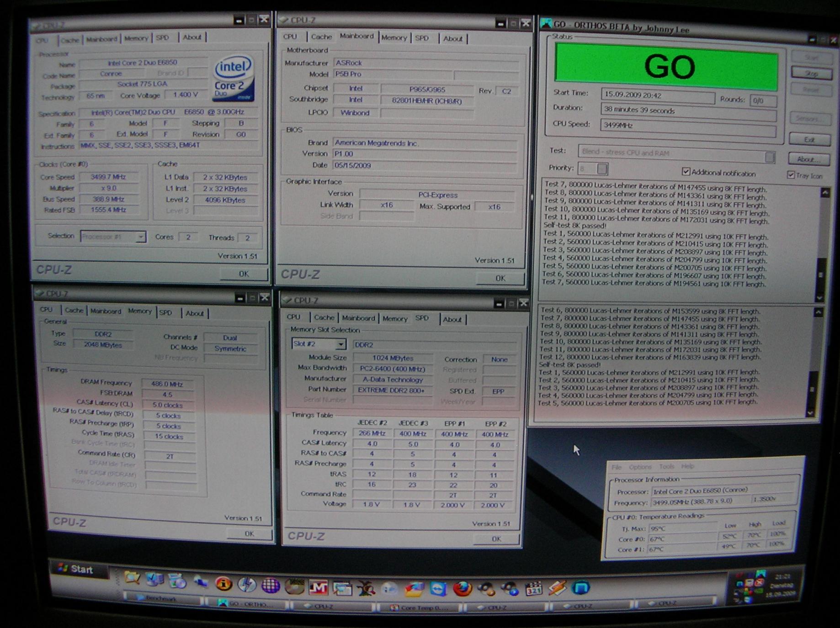
Task: Launch the blue lightning bolt quick launch icon
Action: point(247,584)
